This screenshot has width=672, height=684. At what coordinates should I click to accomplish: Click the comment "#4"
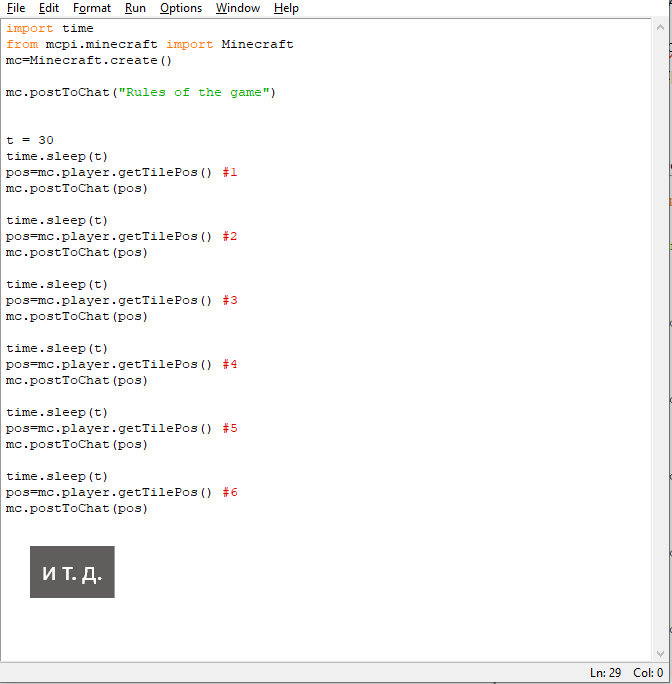click(230, 364)
